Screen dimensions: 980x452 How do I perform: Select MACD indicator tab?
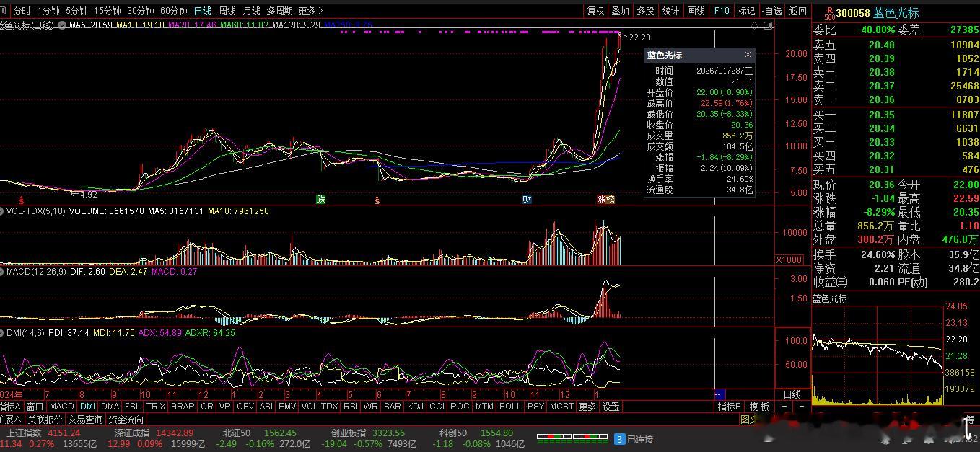pyautogui.click(x=62, y=407)
